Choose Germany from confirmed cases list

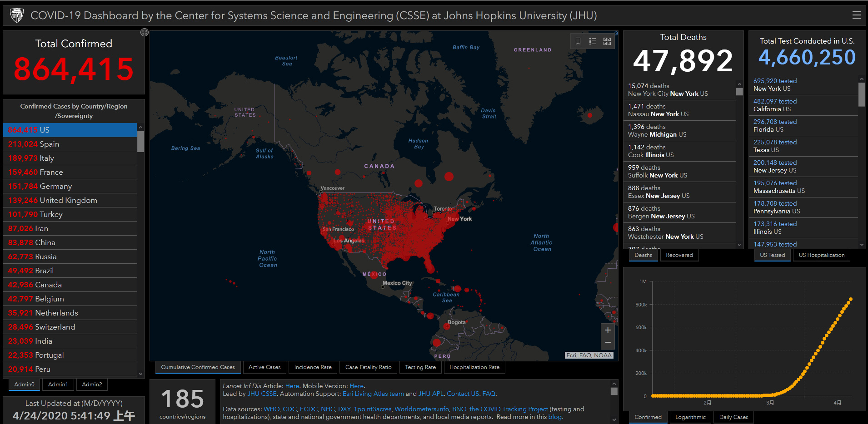click(70, 186)
